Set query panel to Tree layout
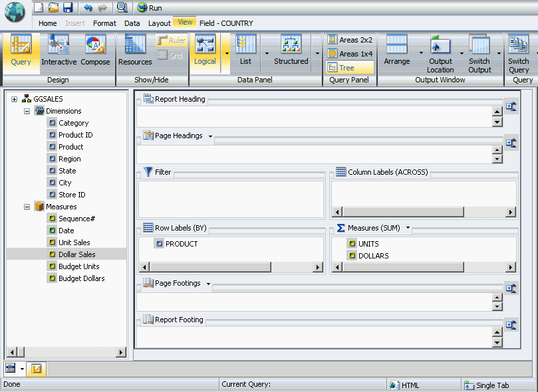Image resolution: width=538 pixels, height=392 pixels. 350,68
